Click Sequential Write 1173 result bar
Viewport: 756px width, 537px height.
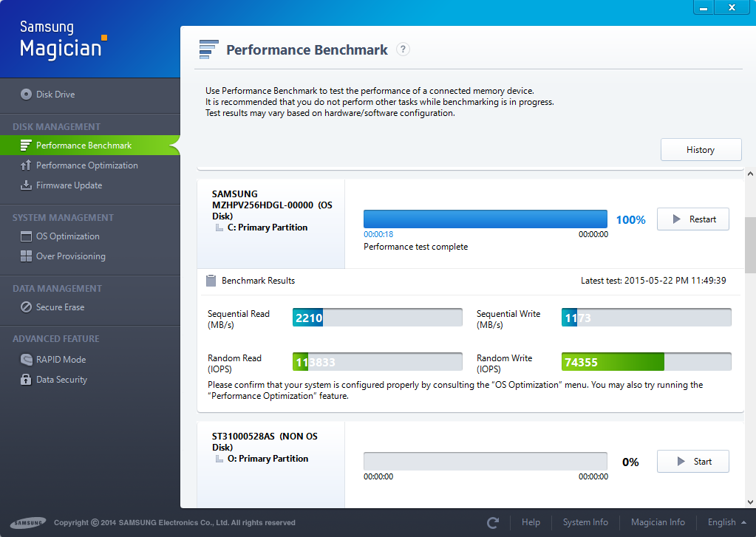[x=646, y=318]
